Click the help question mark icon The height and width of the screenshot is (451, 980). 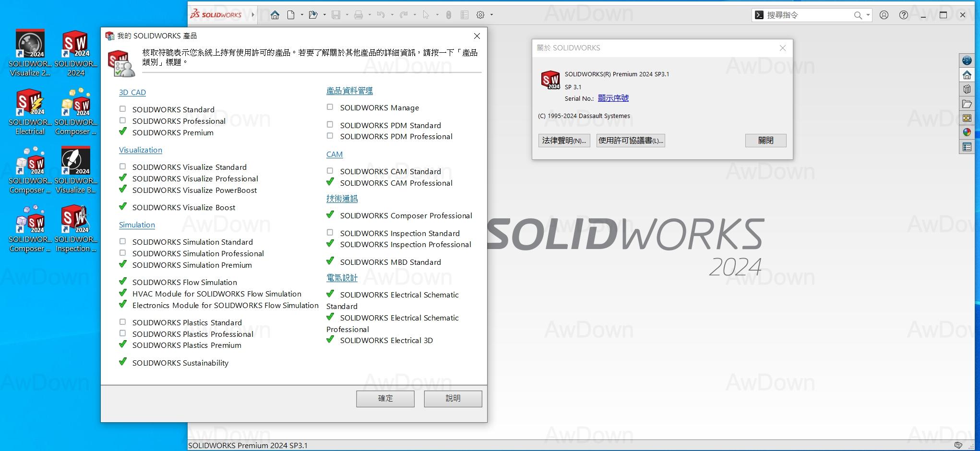[x=904, y=15]
